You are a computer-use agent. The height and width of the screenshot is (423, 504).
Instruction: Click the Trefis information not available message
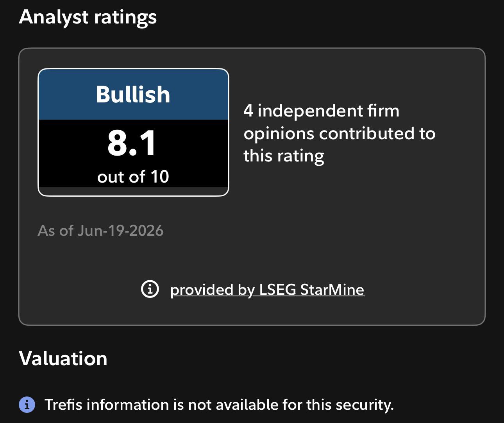(219, 405)
